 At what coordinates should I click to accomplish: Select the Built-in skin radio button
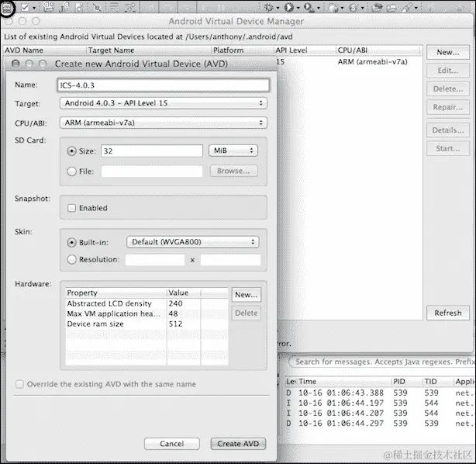pos(71,243)
